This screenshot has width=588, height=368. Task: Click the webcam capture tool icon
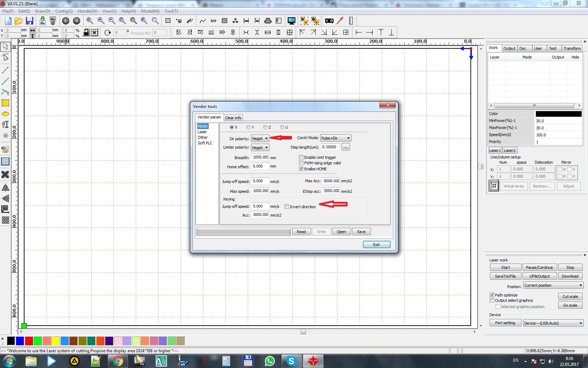(5, 149)
